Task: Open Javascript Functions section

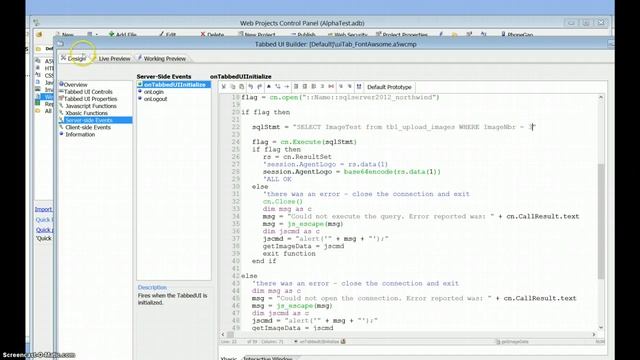Action: (88, 106)
